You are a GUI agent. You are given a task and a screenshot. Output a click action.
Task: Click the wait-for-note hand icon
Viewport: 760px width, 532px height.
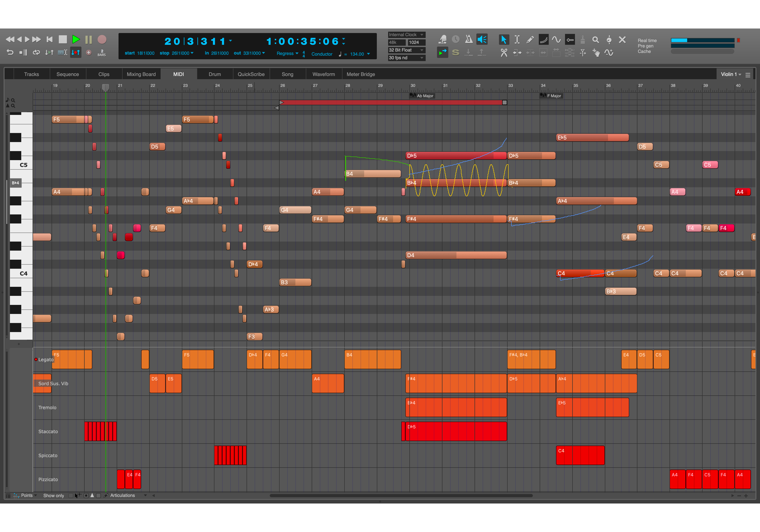click(x=443, y=39)
